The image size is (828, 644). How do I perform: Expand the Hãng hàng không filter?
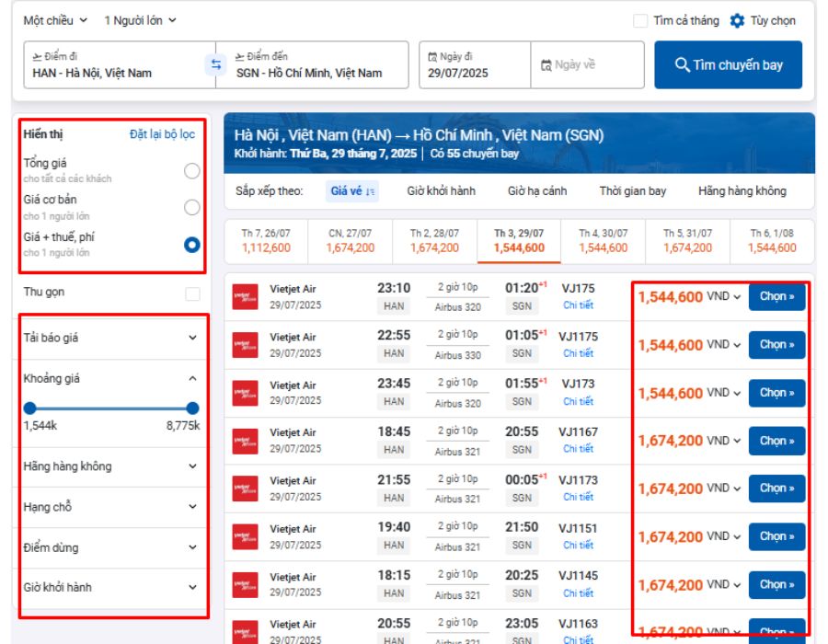pos(111,466)
